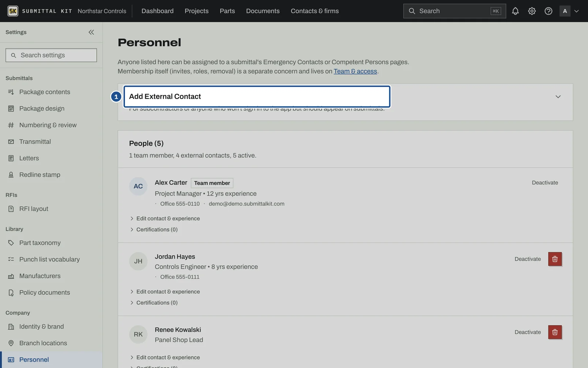This screenshot has height=368, width=588.
Task: Expand the Add External Contact panel chevron
Action: pos(558,97)
